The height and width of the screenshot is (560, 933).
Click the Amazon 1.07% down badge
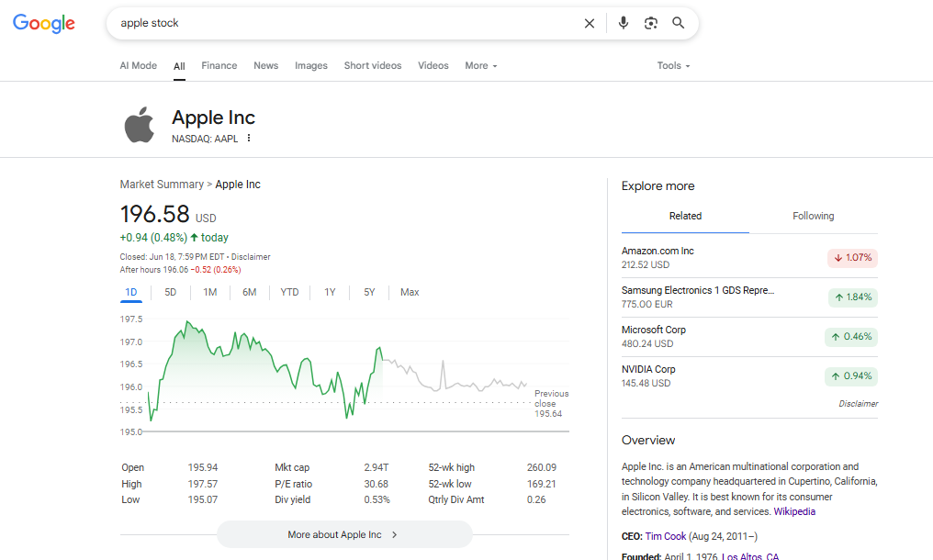853,258
